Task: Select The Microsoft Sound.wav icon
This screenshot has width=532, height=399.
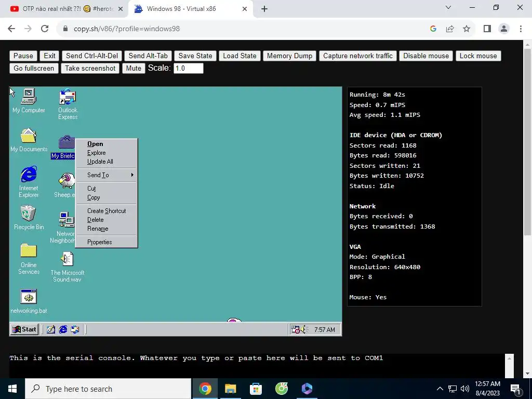Action: [x=67, y=267]
